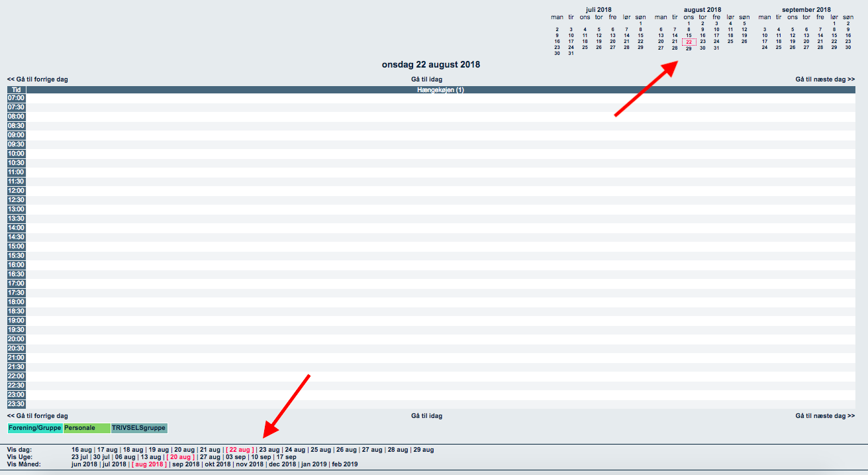Screen dimensions: 868x475
Task: View month feb 2019 in Vis Måned
Action: point(344,464)
